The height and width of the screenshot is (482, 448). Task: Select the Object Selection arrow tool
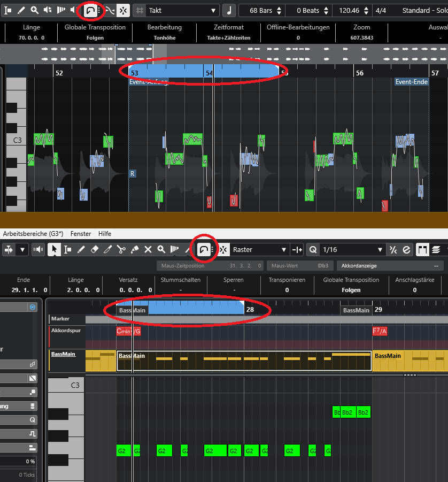pyautogui.click(x=55, y=249)
